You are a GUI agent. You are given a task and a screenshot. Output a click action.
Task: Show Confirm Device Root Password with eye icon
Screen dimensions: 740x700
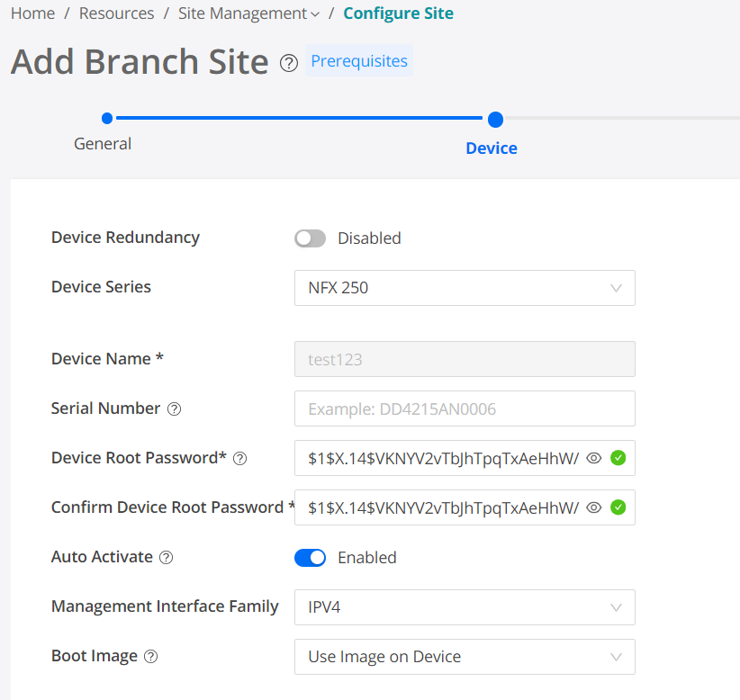593,507
